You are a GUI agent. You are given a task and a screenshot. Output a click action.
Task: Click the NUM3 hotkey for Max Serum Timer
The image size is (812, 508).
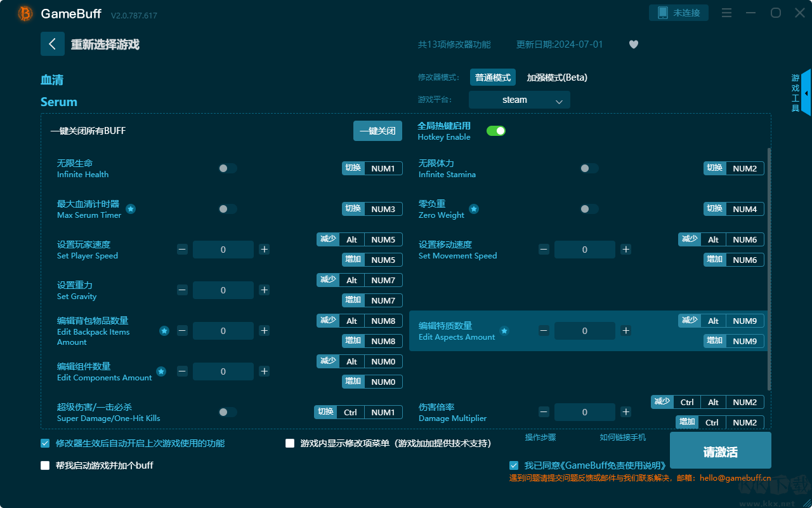383,209
